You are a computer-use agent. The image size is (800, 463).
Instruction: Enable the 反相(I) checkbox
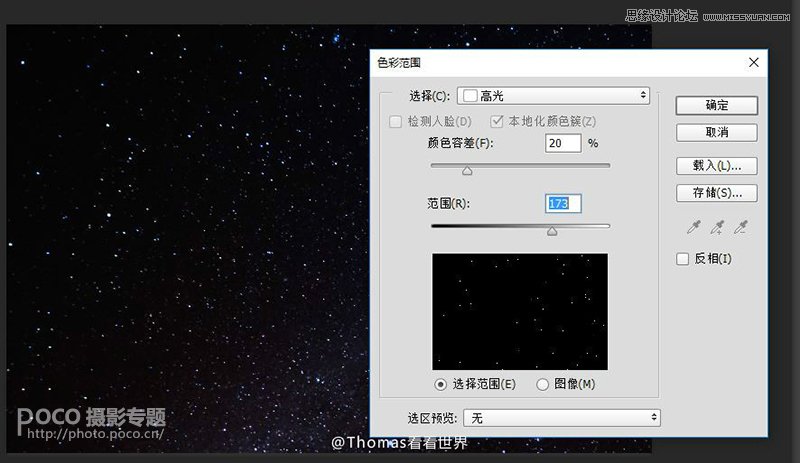click(682, 259)
